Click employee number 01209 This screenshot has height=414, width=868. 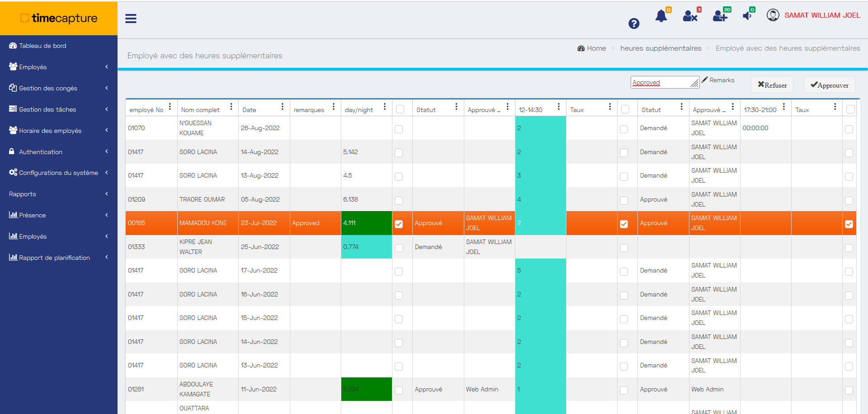[x=137, y=199]
